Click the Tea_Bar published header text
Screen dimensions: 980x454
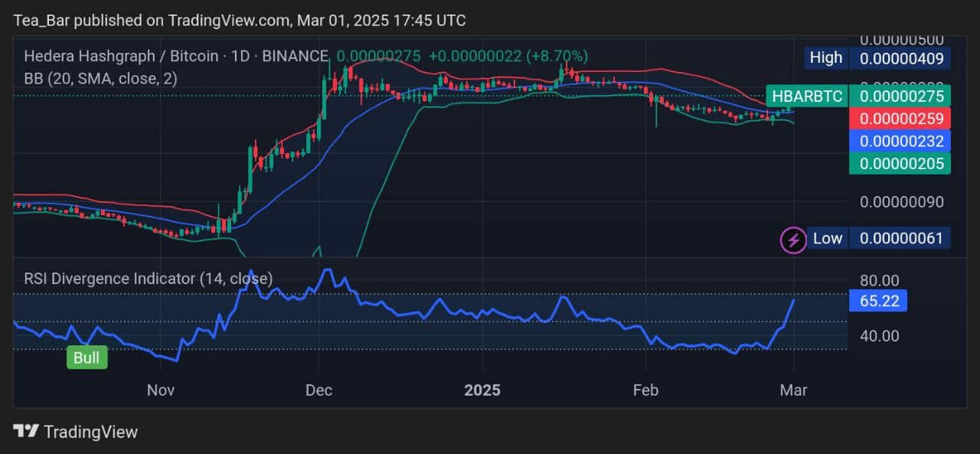click(240, 20)
